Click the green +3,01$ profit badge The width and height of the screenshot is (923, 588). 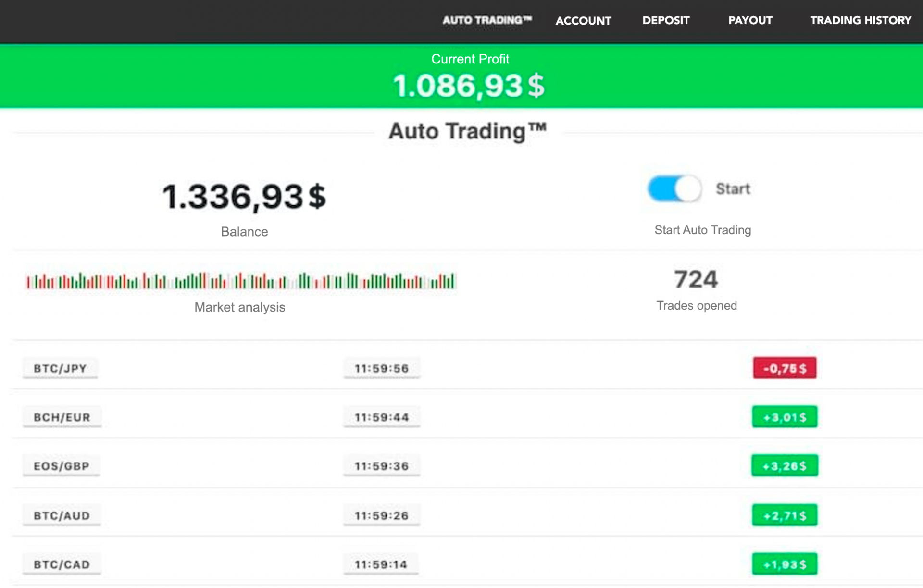[785, 417]
